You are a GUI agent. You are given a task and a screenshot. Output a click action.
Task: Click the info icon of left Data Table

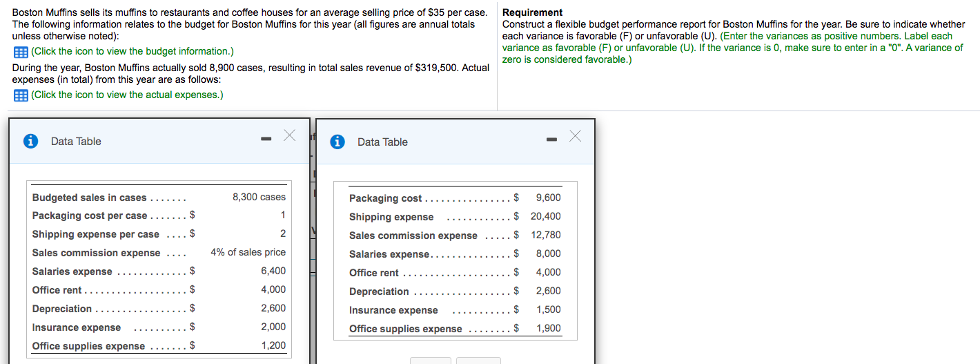point(30,141)
